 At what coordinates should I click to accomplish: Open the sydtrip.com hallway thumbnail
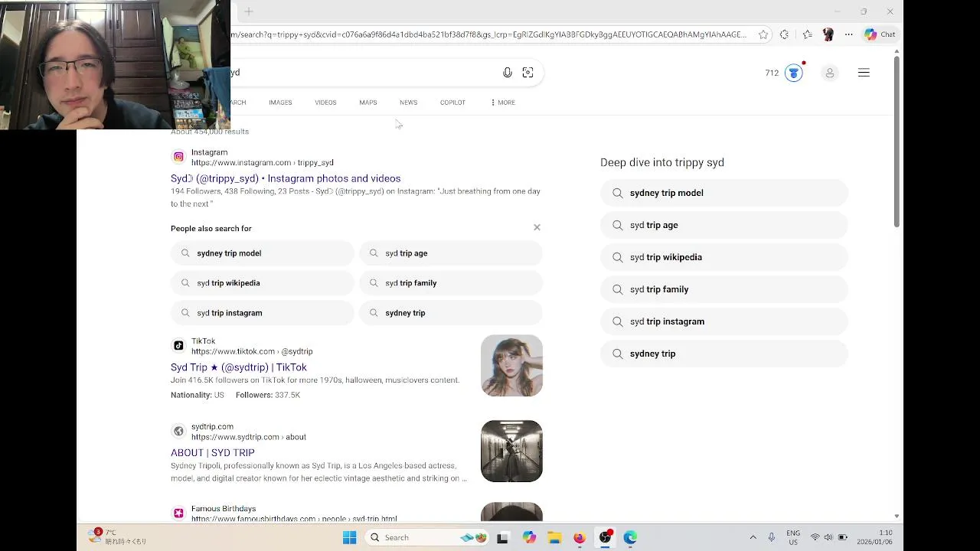click(x=511, y=451)
